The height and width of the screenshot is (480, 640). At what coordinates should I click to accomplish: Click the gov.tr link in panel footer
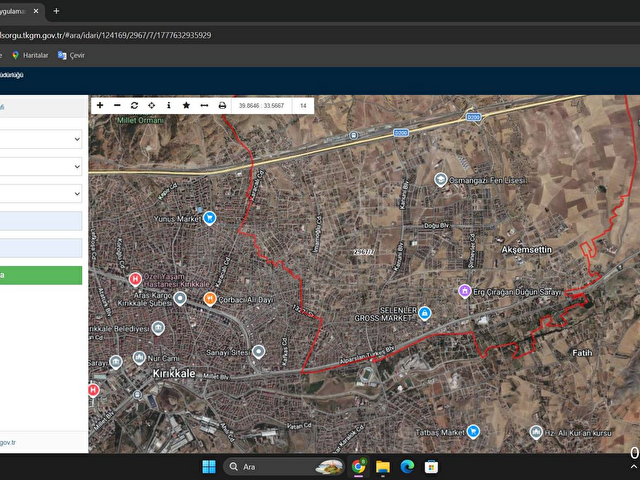(x=8, y=442)
